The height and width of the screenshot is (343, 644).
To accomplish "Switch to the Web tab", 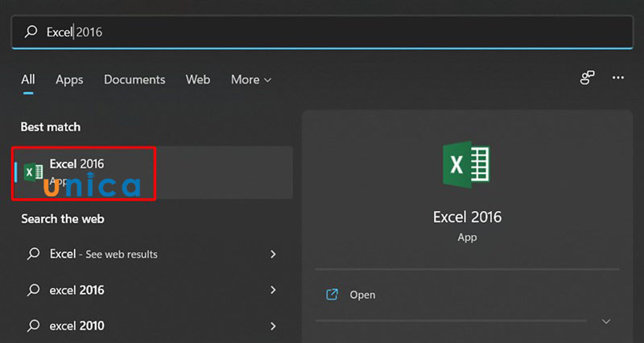I will (x=197, y=79).
